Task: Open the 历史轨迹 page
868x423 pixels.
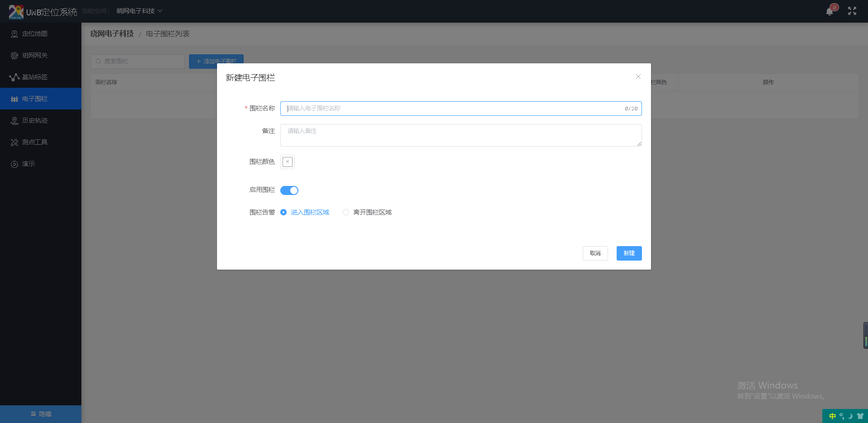Action: click(34, 120)
